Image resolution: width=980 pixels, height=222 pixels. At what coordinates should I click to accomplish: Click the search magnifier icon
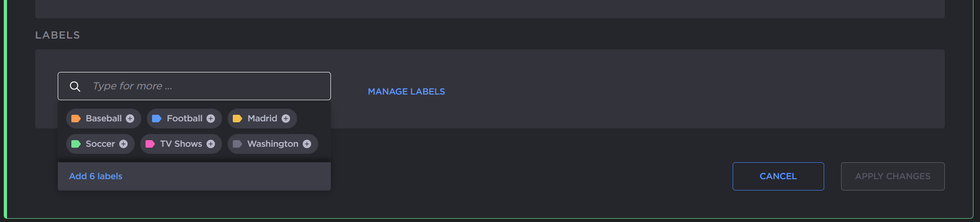75,87
